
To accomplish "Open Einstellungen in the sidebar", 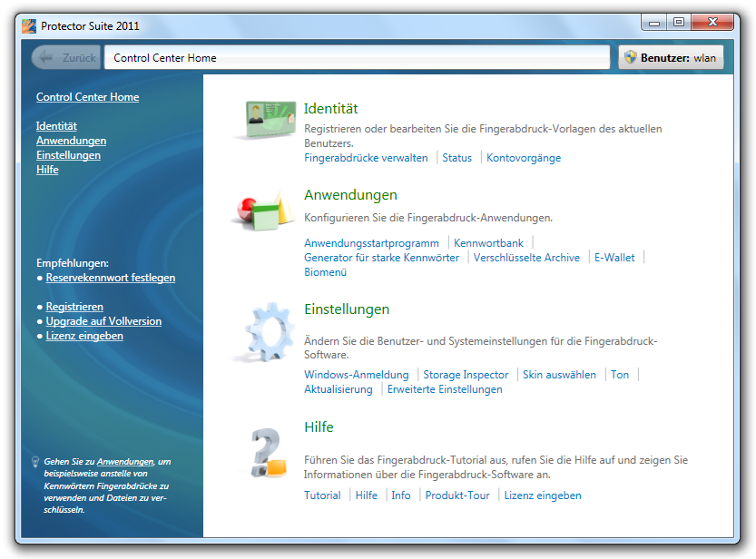I will 68,155.
